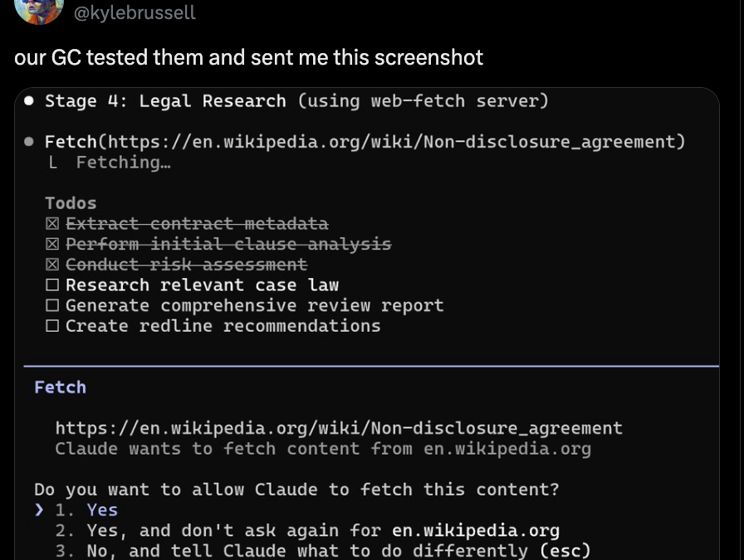744x560 pixels.
Task: Click the checked box for Perform initial clause analysis
Action: click(51, 243)
